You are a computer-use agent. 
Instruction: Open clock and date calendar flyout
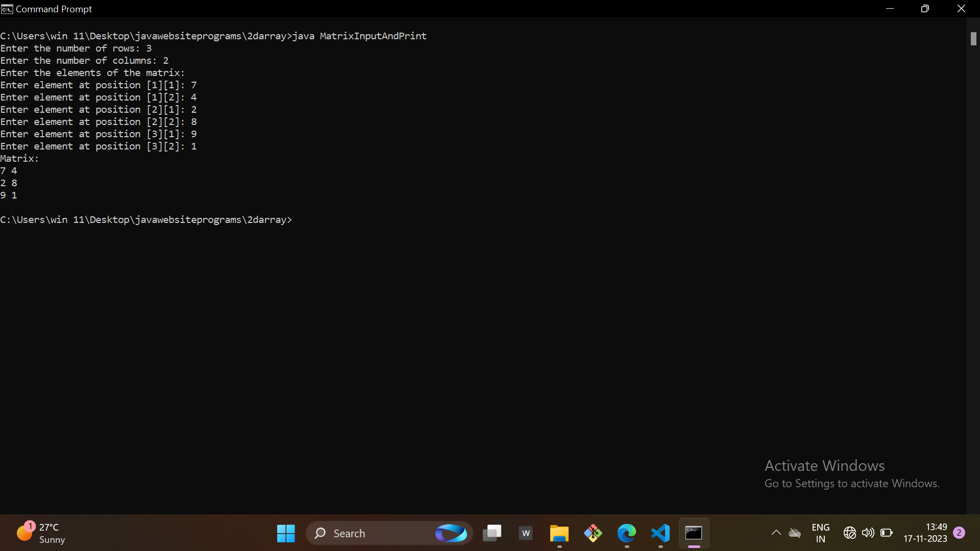coord(925,533)
